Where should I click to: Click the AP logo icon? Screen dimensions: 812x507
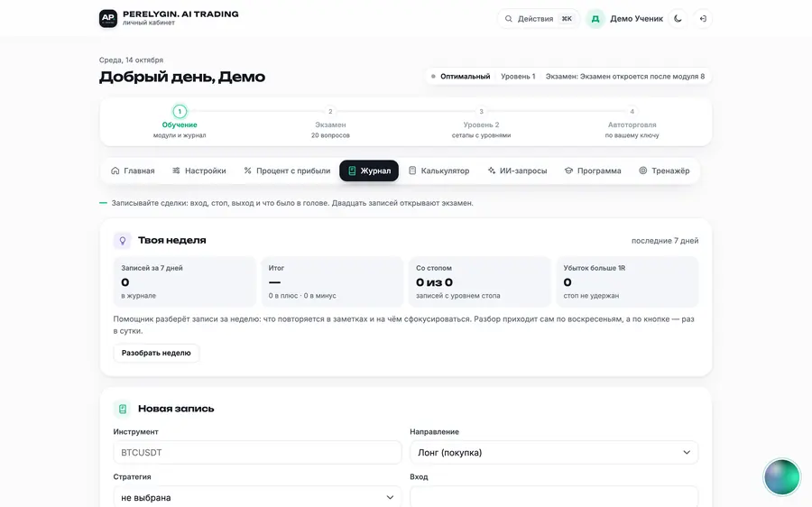108,19
